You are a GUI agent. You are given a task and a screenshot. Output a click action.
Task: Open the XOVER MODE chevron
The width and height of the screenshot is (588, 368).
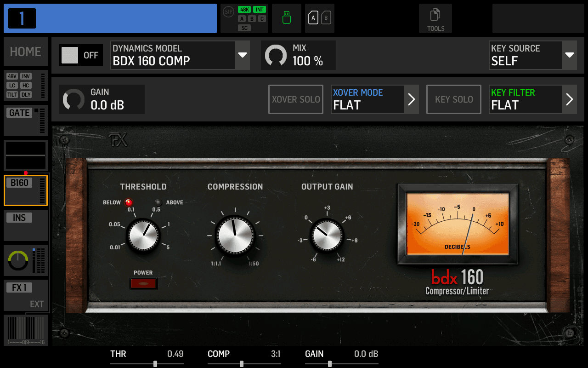click(412, 99)
